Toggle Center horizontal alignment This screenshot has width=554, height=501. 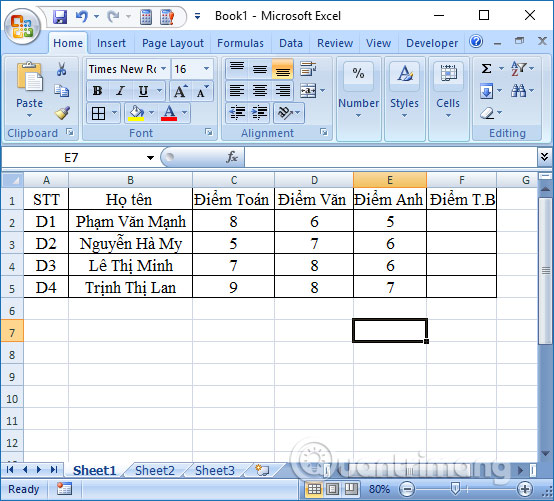[260, 91]
